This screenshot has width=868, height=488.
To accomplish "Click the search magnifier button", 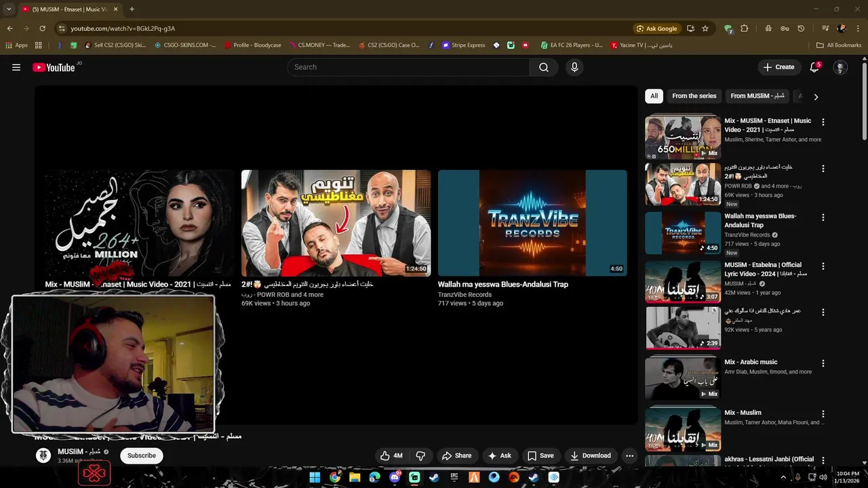I will 544,67.
